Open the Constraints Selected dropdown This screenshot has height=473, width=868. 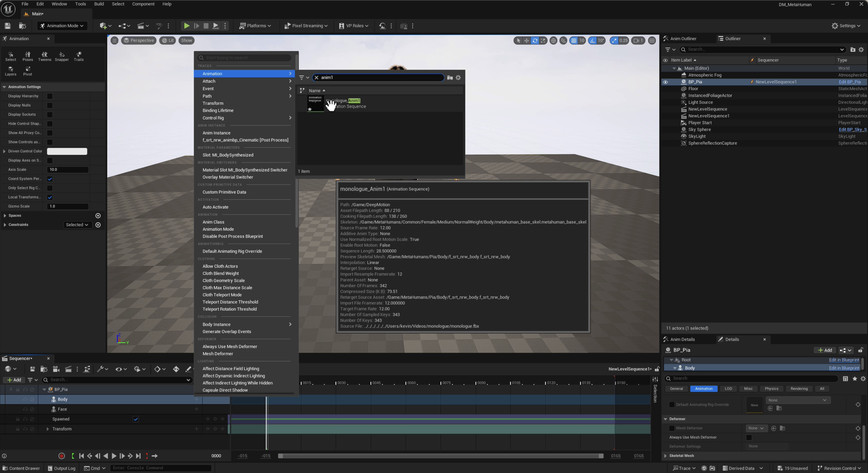coord(77,225)
